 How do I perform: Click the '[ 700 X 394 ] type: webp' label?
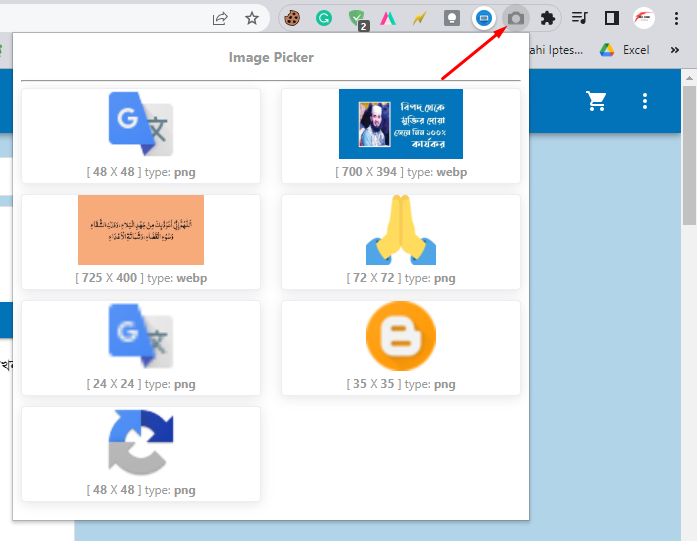[x=401, y=172]
